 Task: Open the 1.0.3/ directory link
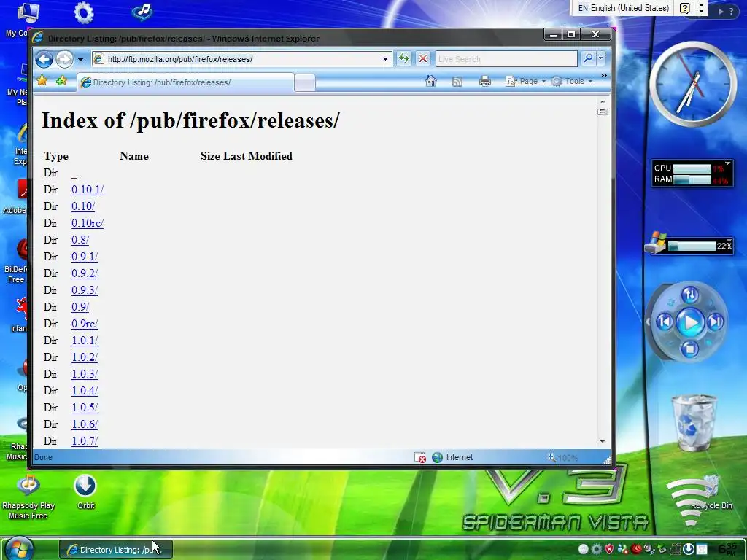click(85, 374)
